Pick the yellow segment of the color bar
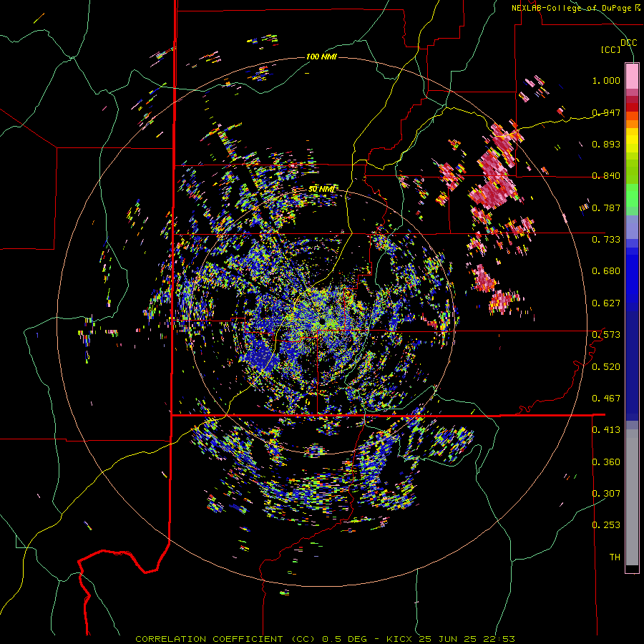This screenshot has height=644, width=644. coord(632,140)
